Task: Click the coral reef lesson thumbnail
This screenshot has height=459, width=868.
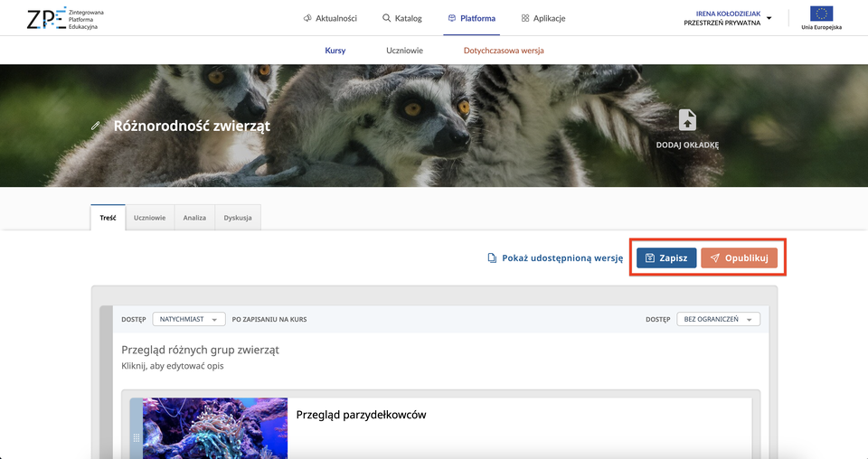Action: pyautogui.click(x=215, y=428)
